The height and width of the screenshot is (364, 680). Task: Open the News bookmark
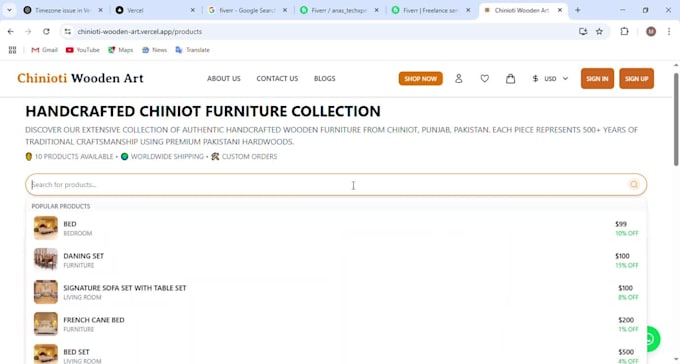(x=154, y=50)
